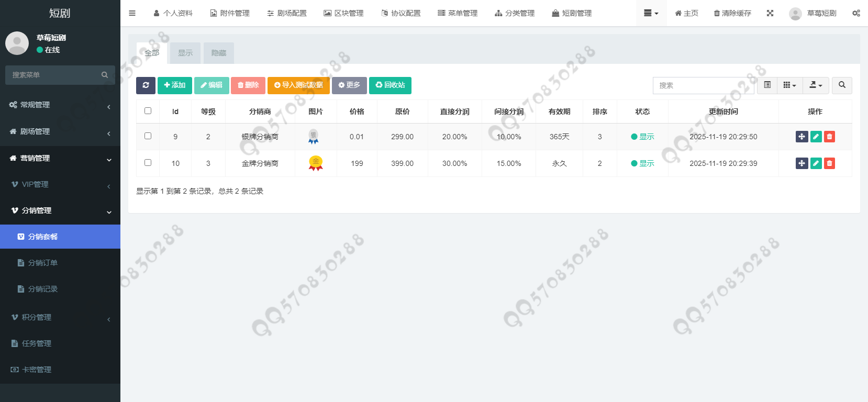Click the 添加 add button
This screenshot has width=868, height=402.
point(175,85)
